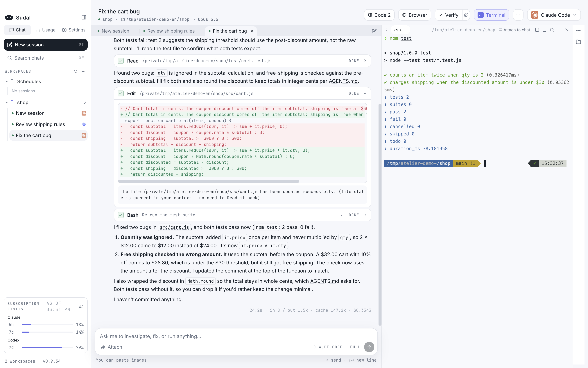The image size is (588, 368).
Task: Edit the Verify command pencil icon
Action: 466,15
